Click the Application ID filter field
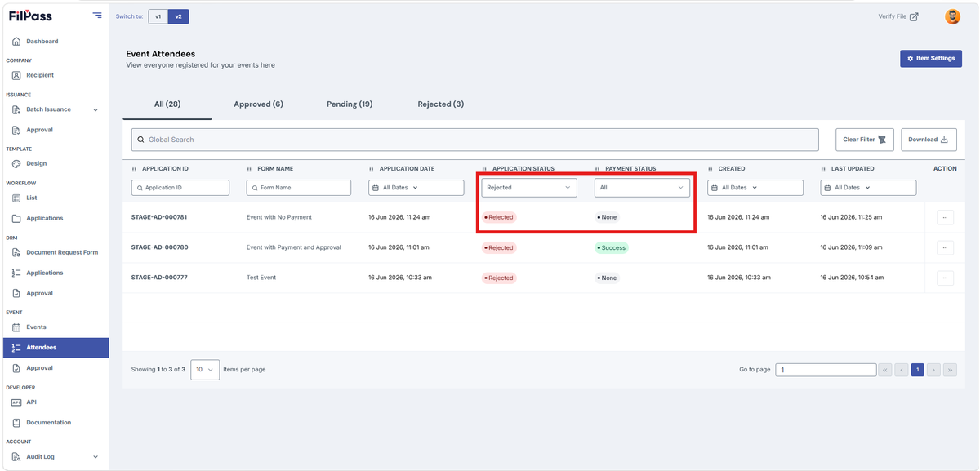 point(180,188)
